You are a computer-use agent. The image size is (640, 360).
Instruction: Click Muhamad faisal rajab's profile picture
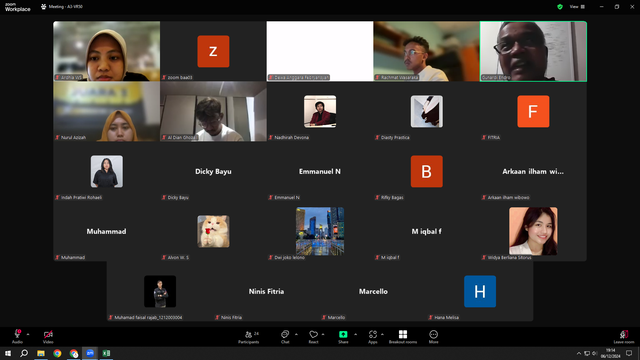(x=160, y=291)
